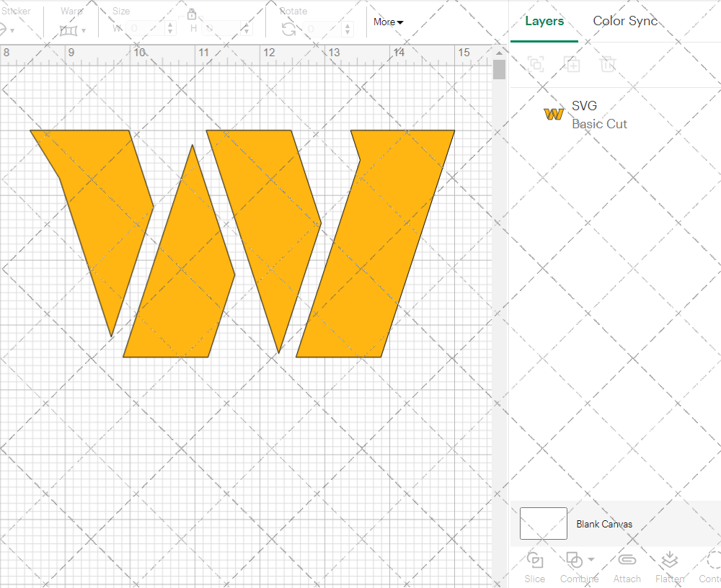The width and height of the screenshot is (721, 588).
Task: Click the Duplicate layer icon
Action: point(572,64)
